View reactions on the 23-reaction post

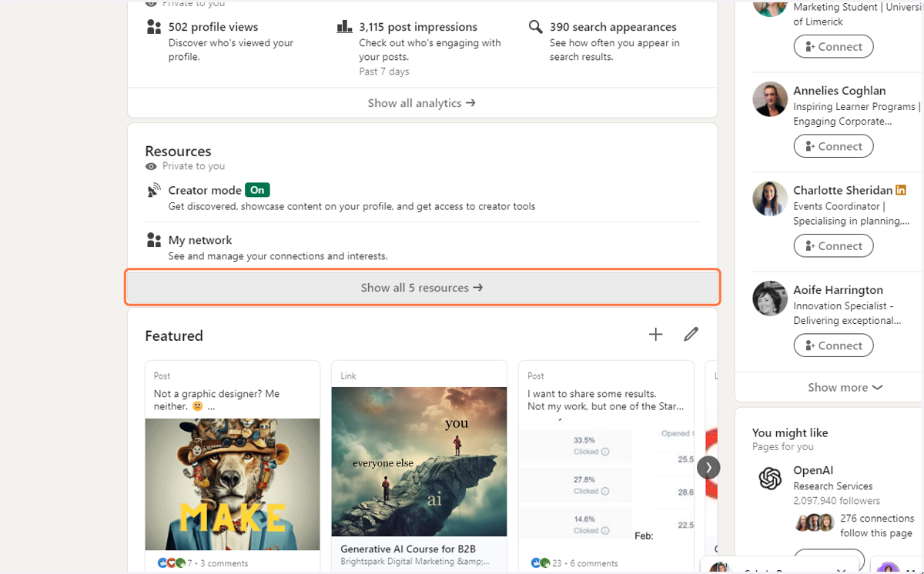point(547,563)
